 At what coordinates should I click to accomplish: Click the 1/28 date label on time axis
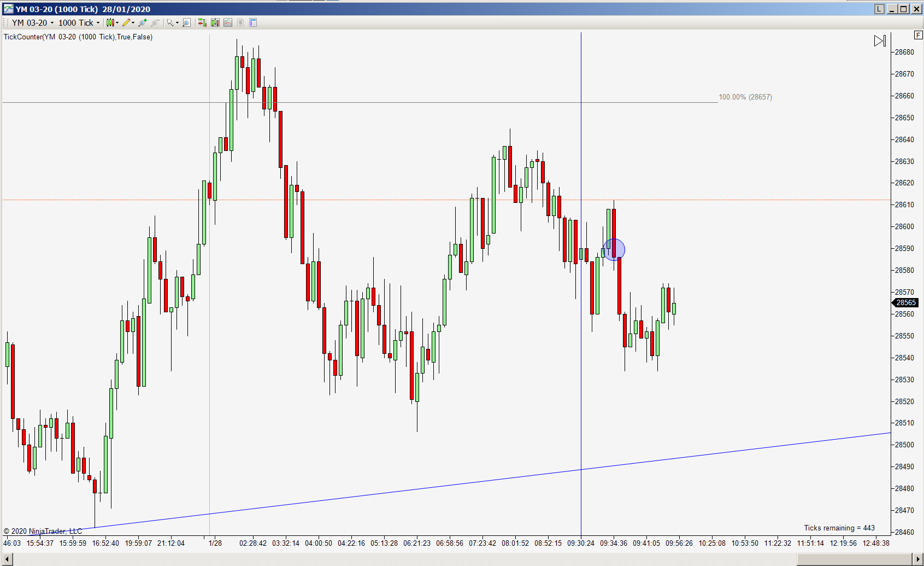[x=215, y=543]
